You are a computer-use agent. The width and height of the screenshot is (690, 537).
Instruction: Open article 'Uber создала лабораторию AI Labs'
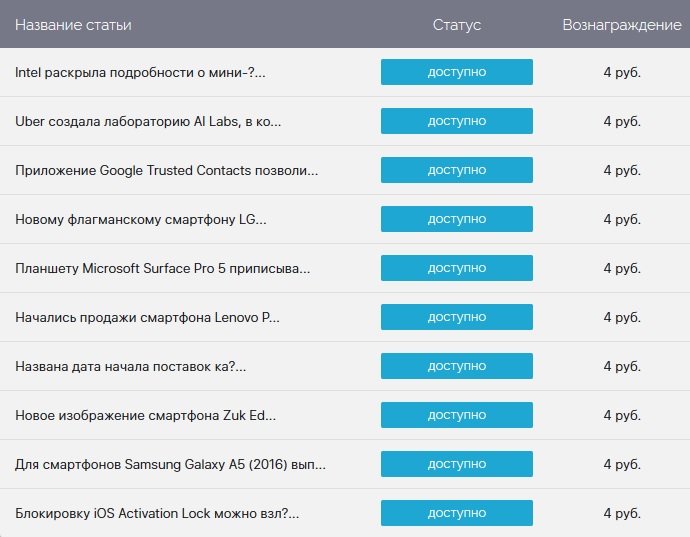coord(148,121)
